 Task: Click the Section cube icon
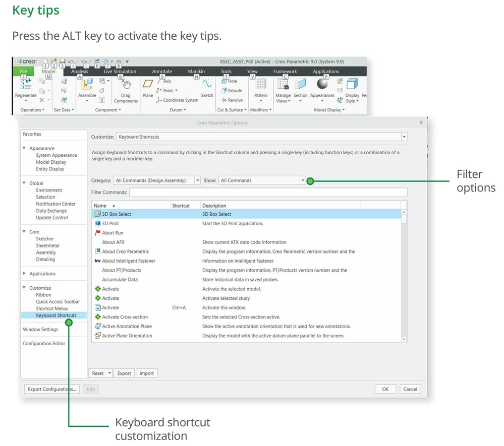[300, 84]
